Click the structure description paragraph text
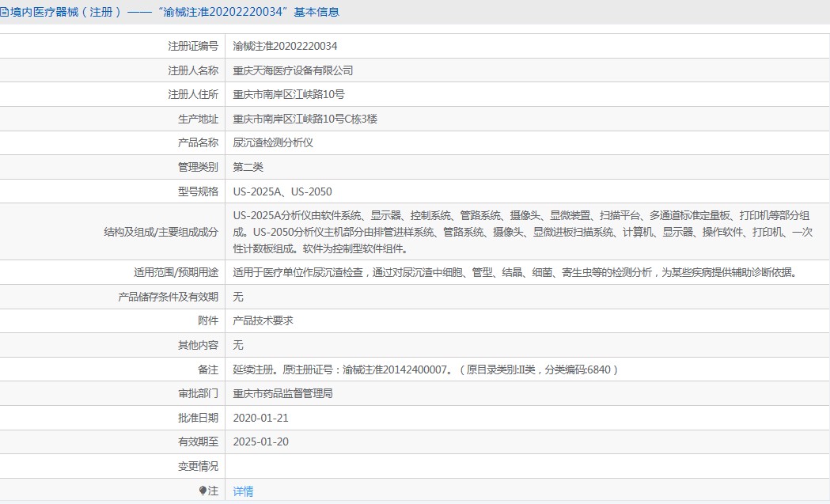Screen dimensions: 830x504 pyautogui.click(x=522, y=232)
